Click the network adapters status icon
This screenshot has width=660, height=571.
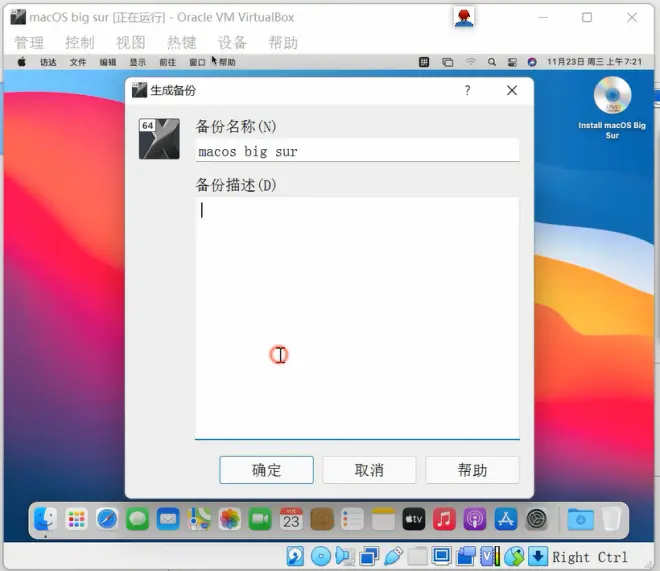click(x=369, y=556)
